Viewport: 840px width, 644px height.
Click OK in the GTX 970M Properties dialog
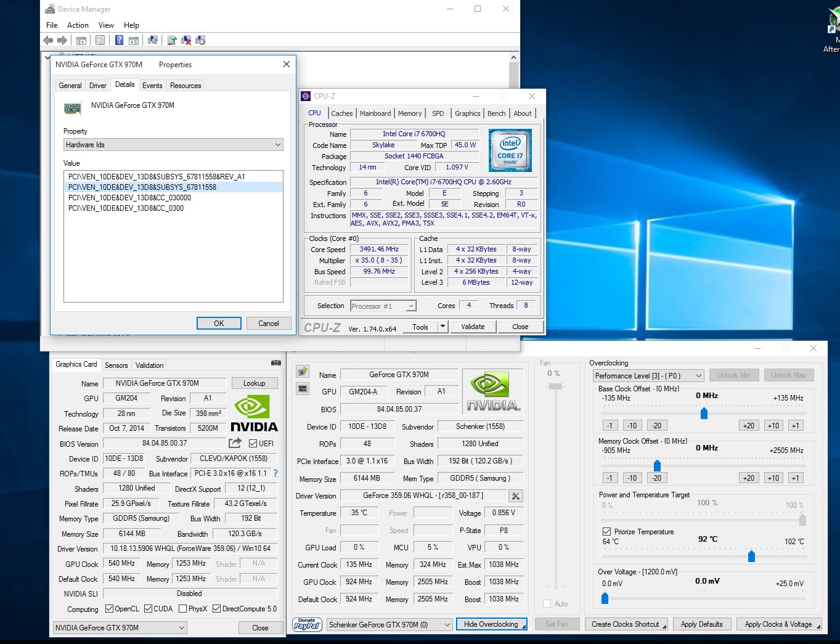click(x=219, y=324)
